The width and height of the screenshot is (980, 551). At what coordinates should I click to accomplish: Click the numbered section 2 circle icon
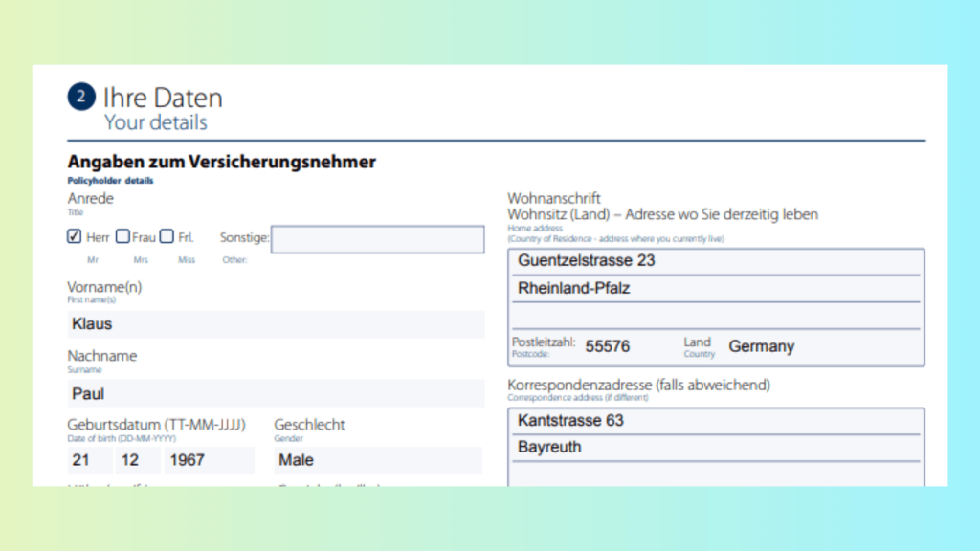click(x=81, y=97)
